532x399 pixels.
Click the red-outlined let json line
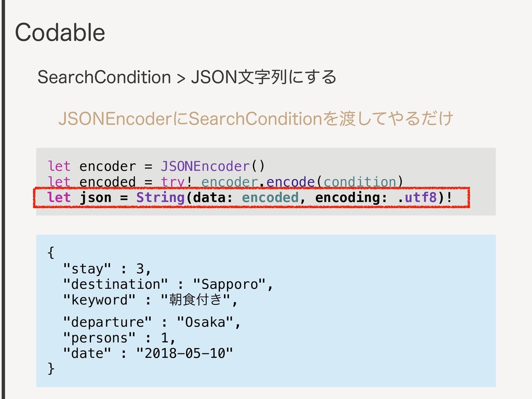(x=251, y=197)
